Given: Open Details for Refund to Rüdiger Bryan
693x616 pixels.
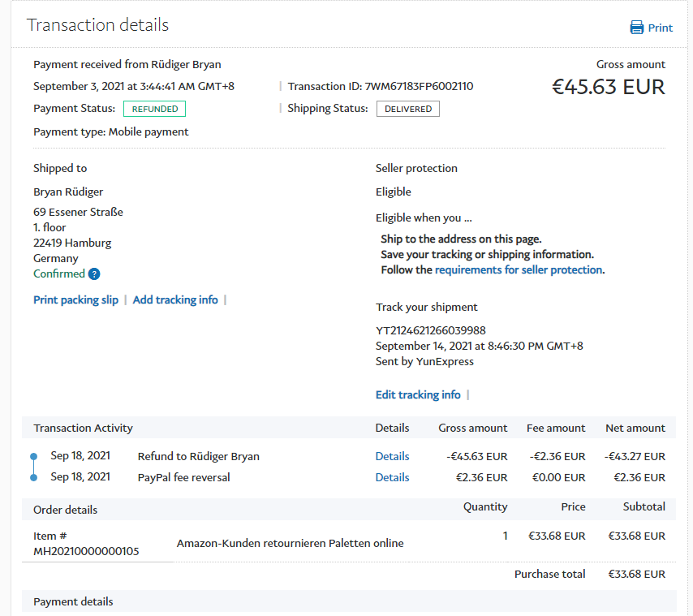Looking at the screenshot, I should (392, 456).
